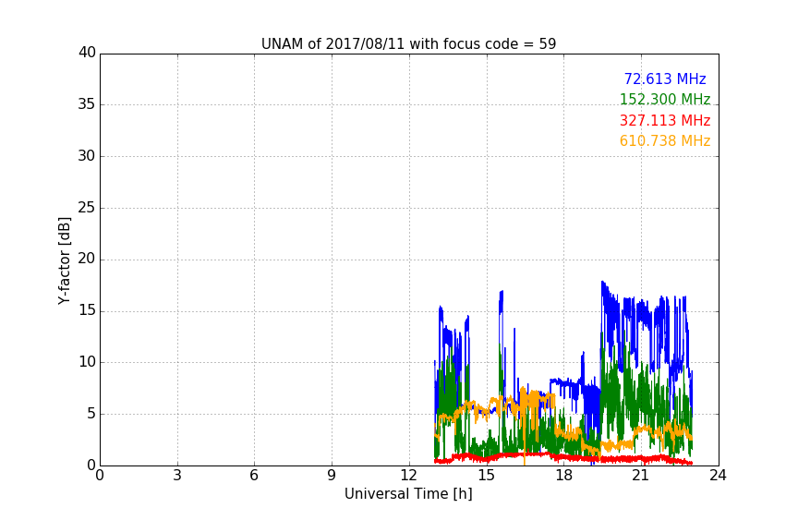Select the red 327.113 MHz legend label
This screenshot has width=798, height=532.
[x=665, y=121]
